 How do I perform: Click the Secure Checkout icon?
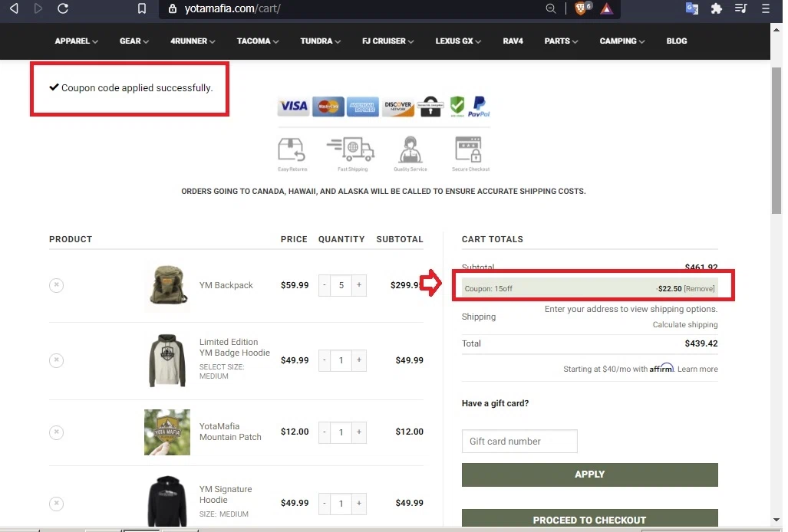click(470, 154)
